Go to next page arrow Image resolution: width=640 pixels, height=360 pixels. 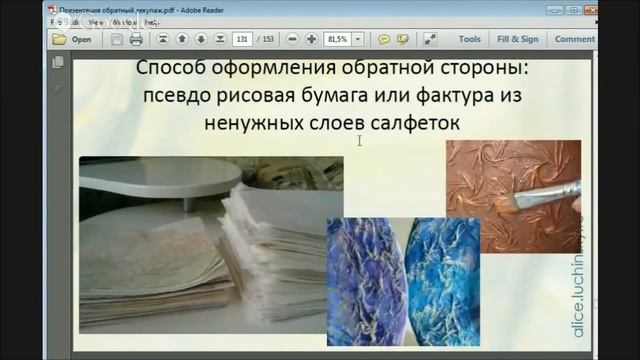click(201, 39)
